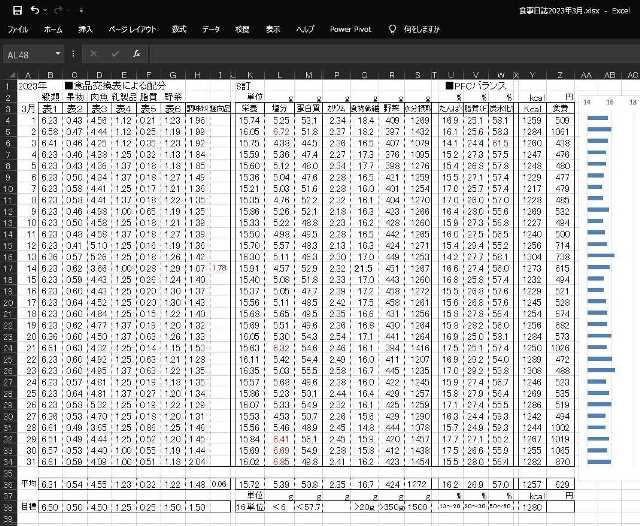
Task: Click the 表6 header cell
Action: click(x=173, y=109)
